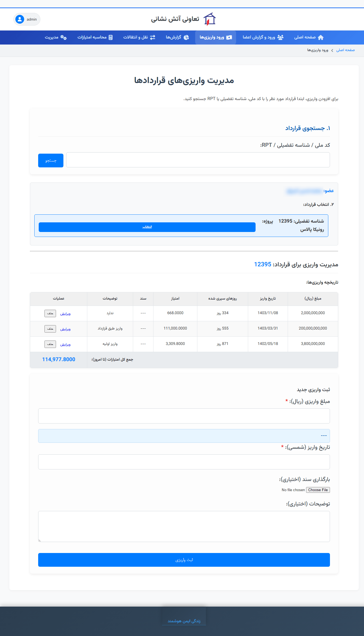The width and height of the screenshot is (364, 636).
Task: Click the money icon for ورود واریزی‌ها
Action: pyautogui.click(x=229, y=37)
